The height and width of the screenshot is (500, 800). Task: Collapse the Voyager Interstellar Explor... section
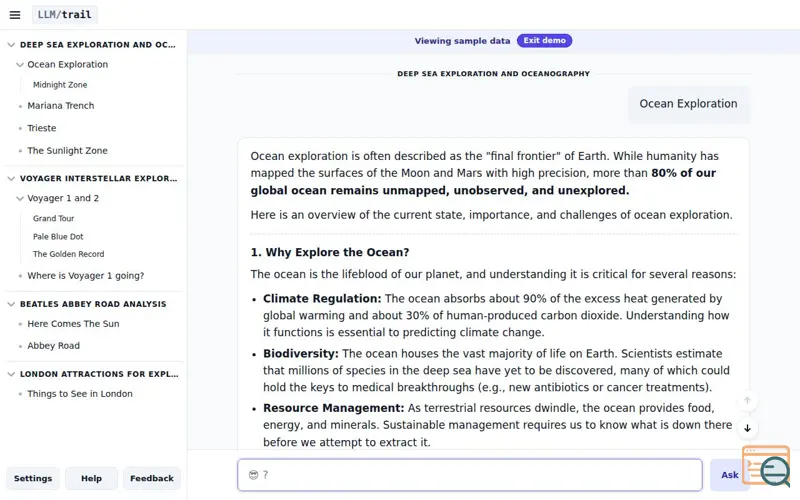(11, 179)
